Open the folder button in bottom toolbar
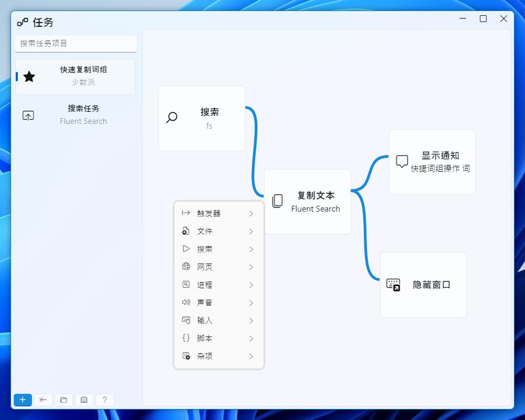The width and height of the screenshot is (525, 420). point(64,400)
